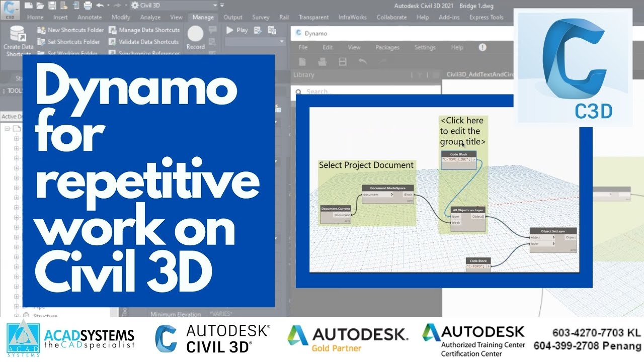The height and width of the screenshot is (362, 644).
Task: Open the action macro list dropdown below Play
Action: point(255,42)
